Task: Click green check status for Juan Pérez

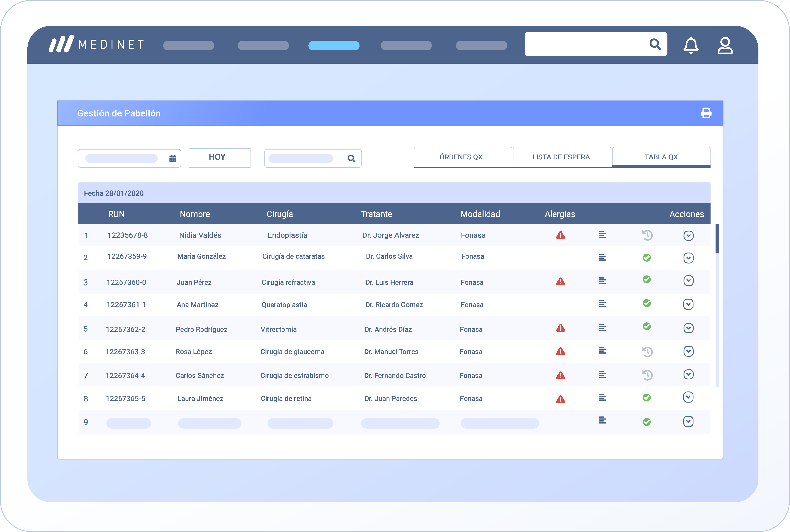Action: click(647, 279)
